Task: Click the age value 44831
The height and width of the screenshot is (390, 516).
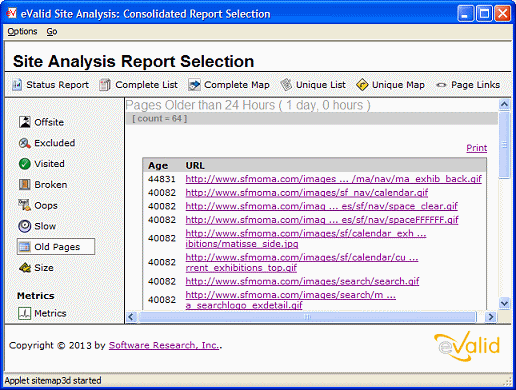Action: [x=162, y=179]
